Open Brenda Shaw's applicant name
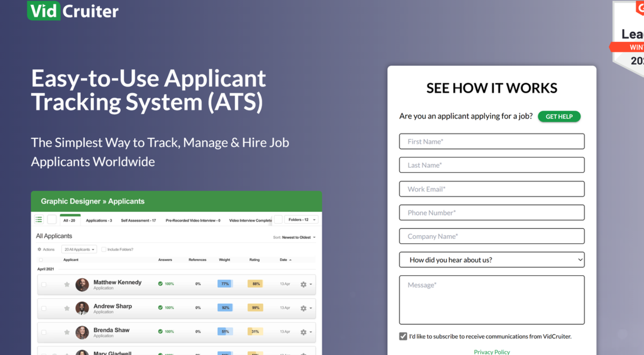 tap(111, 330)
